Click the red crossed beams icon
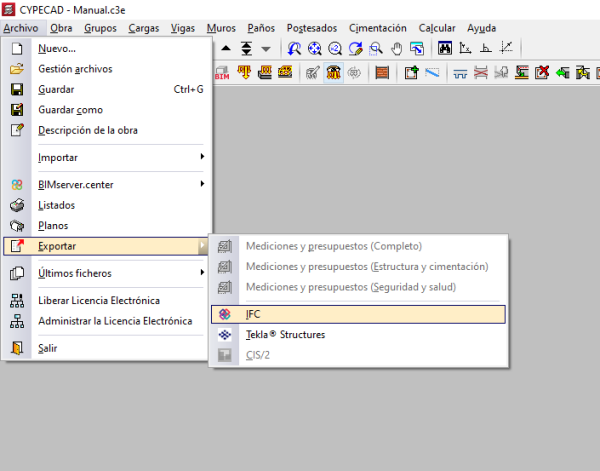The width and height of the screenshot is (600, 471). 481,72
